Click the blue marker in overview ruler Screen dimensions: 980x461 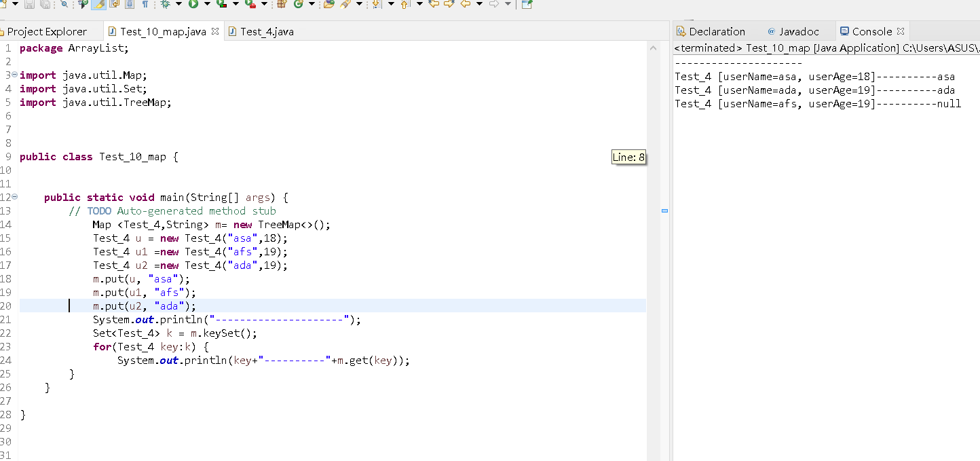(665, 211)
